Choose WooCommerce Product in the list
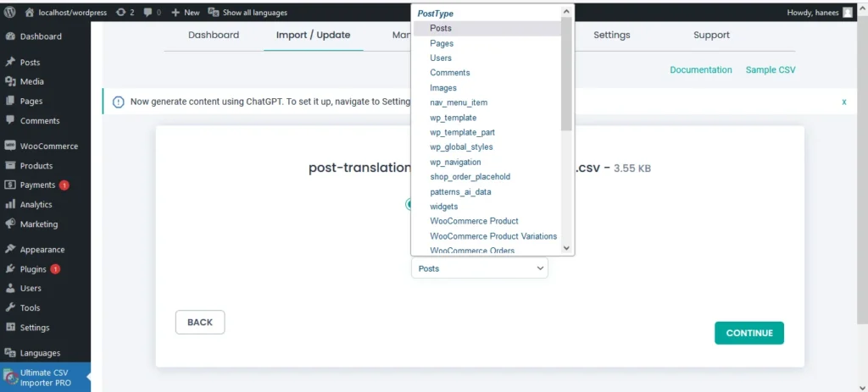 [487, 221]
